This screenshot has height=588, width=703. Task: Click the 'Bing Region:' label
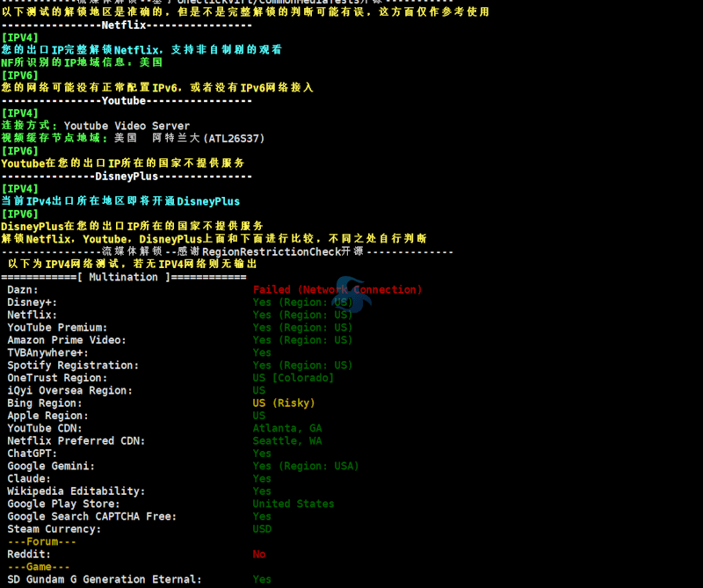point(45,403)
